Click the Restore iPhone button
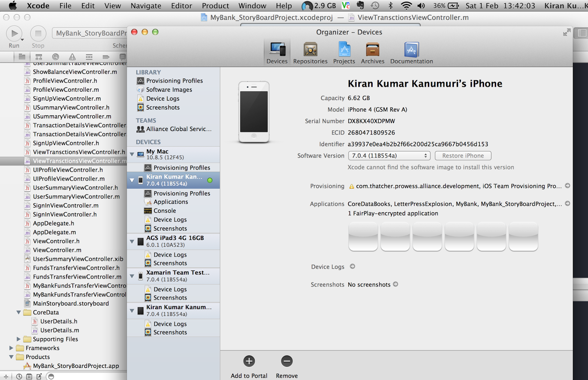 [463, 156]
